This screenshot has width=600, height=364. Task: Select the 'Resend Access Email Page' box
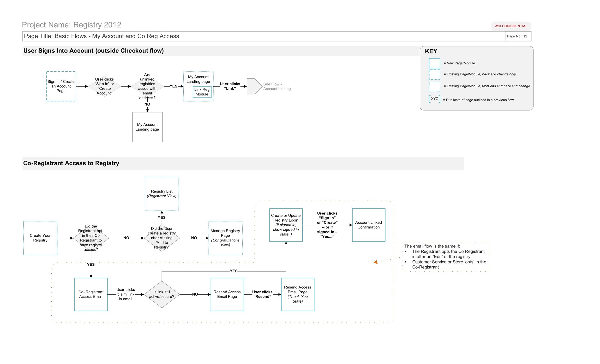click(227, 294)
